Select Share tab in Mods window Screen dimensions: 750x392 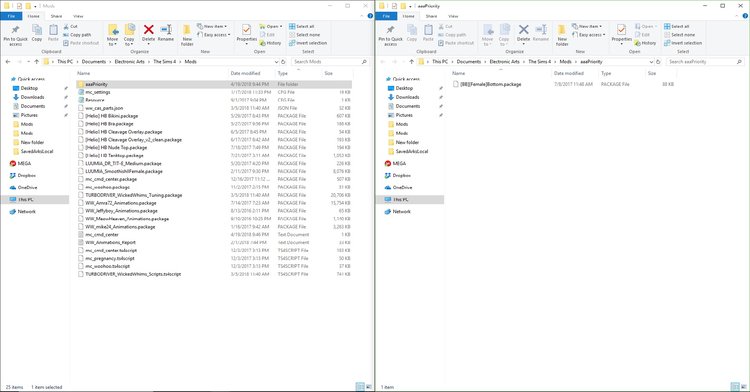point(56,16)
